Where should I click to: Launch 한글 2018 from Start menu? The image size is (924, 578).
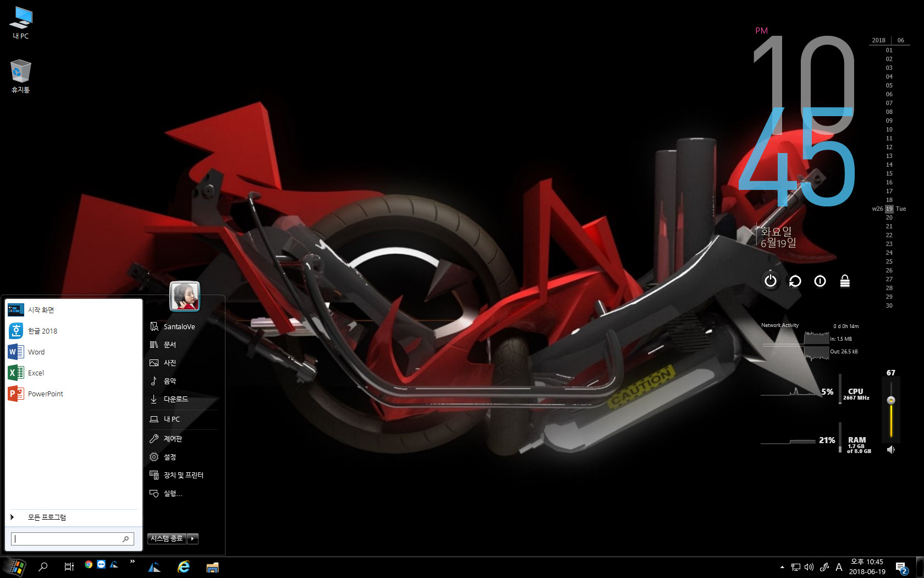(74, 331)
